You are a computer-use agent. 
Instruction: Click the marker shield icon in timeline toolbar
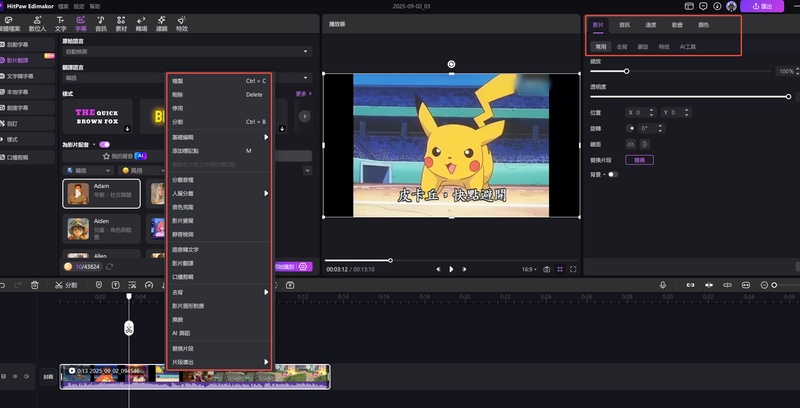point(99,285)
